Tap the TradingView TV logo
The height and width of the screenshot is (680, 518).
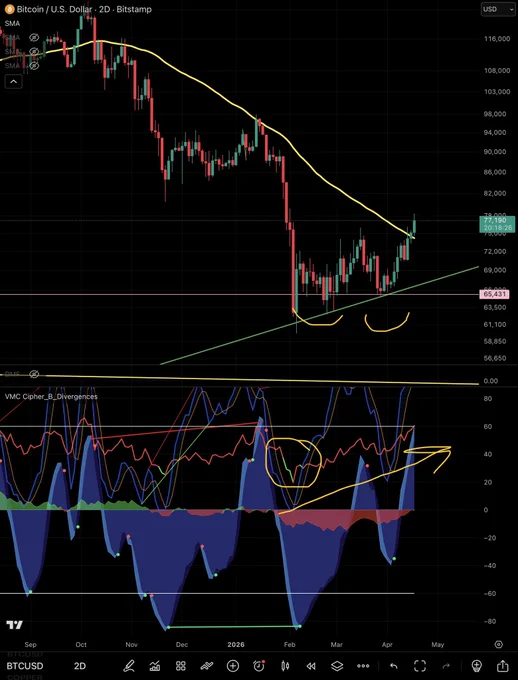(x=14, y=625)
